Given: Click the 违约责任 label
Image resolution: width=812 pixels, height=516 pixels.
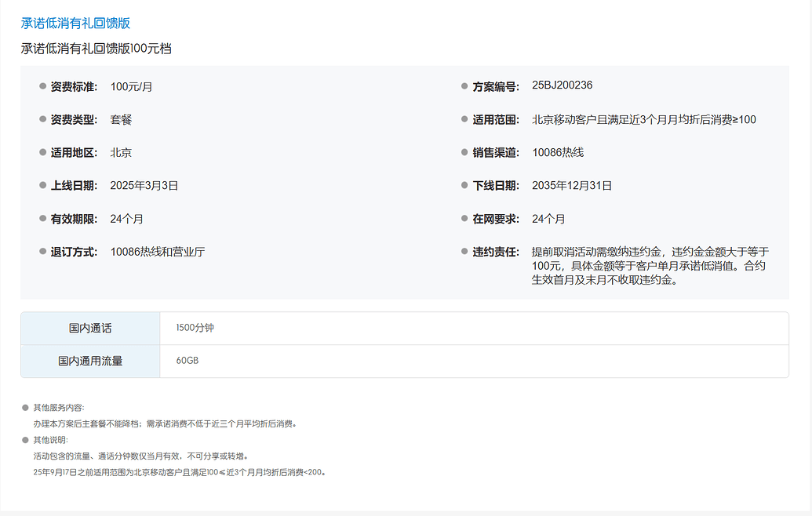Looking at the screenshot, I should coord(496,252).
